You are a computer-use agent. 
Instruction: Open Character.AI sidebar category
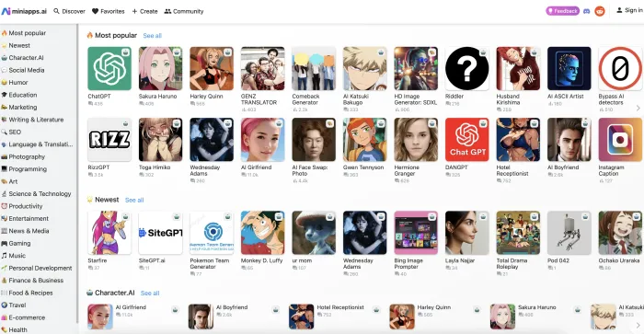(x=22, y=58)
